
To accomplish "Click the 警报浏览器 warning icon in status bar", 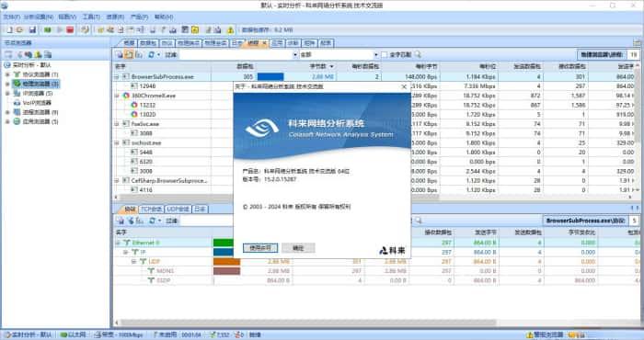I will tap(530, 335).
